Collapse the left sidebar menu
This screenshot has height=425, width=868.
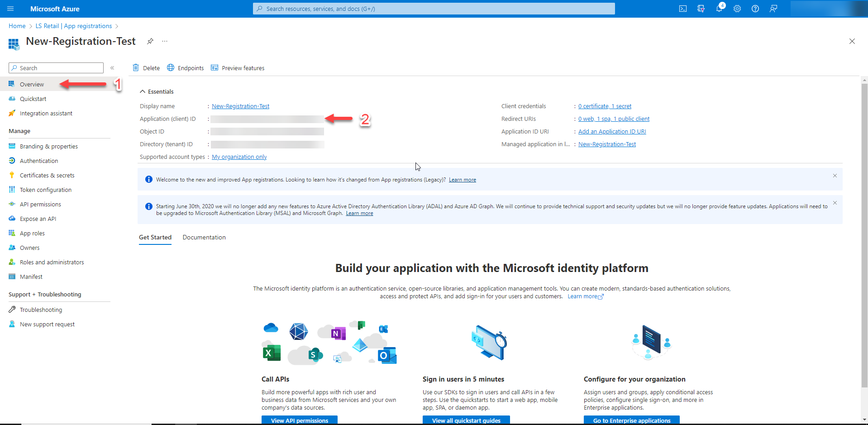pyautogui.click(x=112, y=68)
